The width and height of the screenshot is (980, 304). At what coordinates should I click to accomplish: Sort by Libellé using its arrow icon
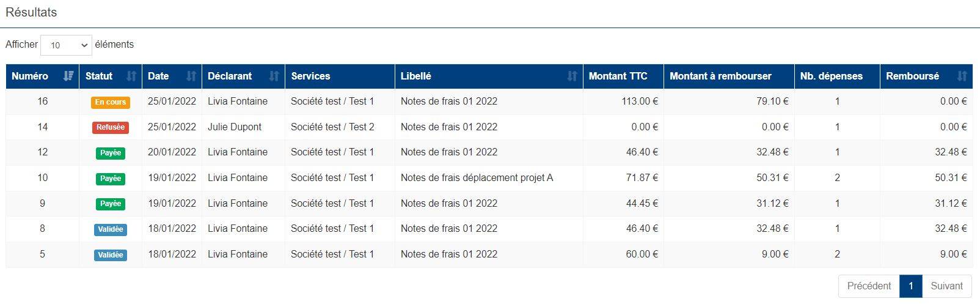(572, 76)
